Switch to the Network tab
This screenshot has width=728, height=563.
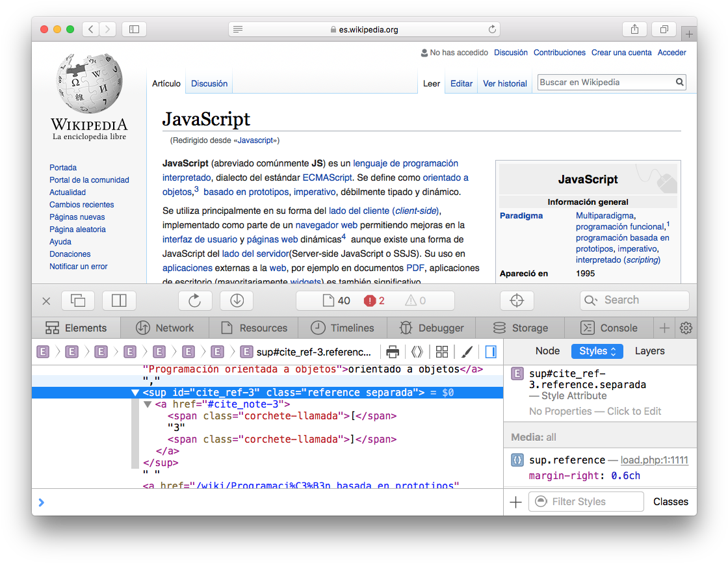tap(164, 328)
